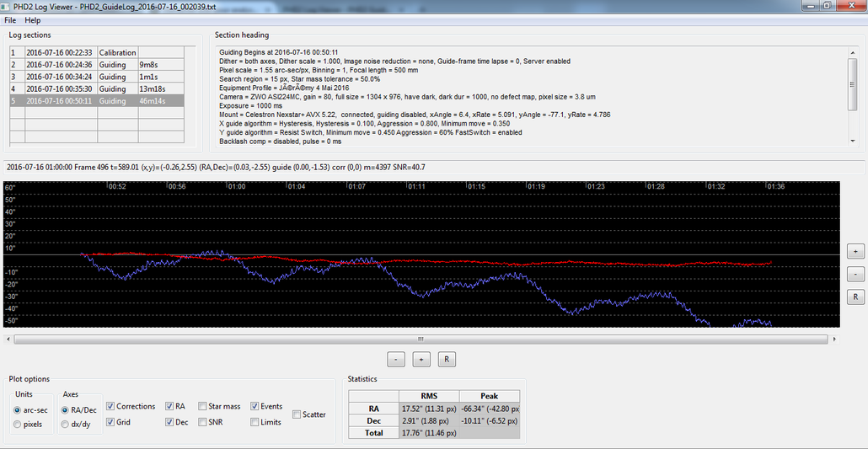Click the 01:00 time marker on graph

237,187
